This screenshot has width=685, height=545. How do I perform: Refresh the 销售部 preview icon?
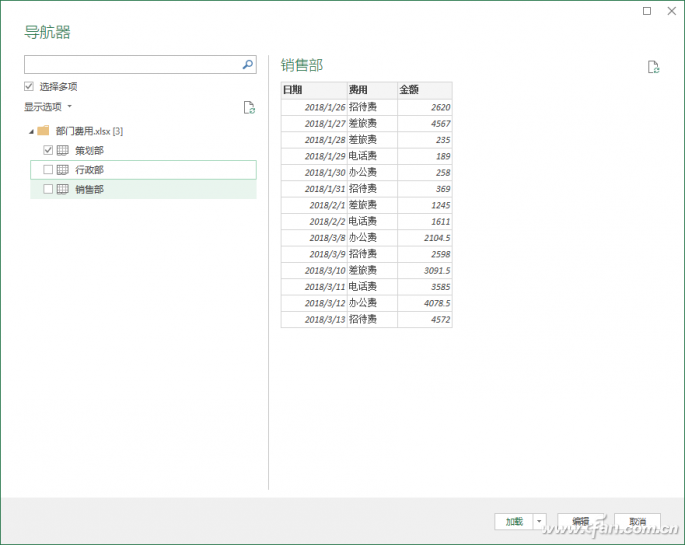pyautogui.click(x=653, y=67)
